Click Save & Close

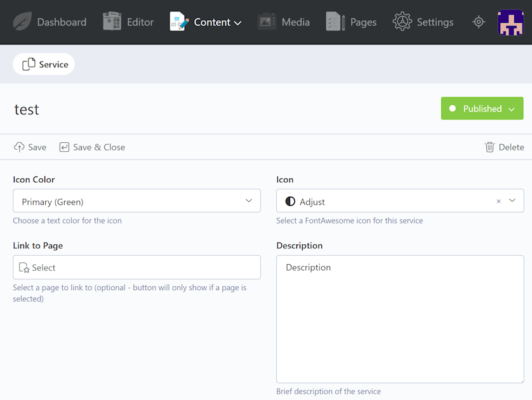coord(92,147)
